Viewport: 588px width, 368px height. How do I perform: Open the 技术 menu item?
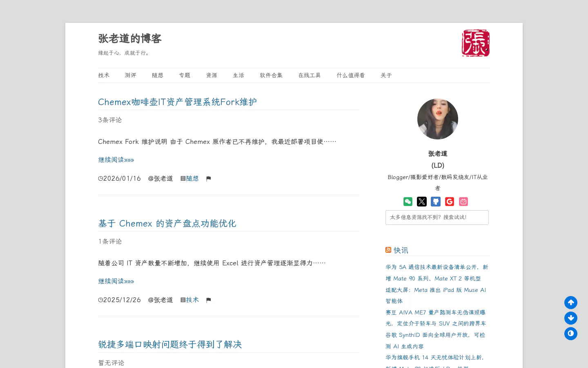104,75
